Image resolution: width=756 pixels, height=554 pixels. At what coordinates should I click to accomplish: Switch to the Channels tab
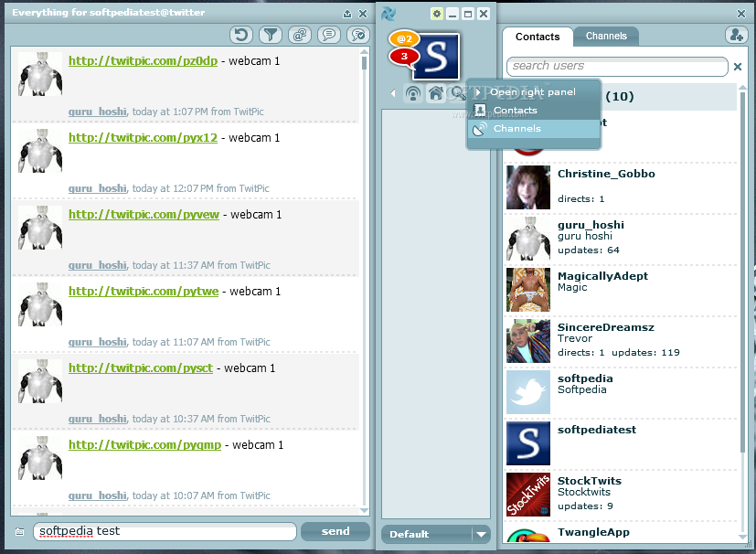606,37
